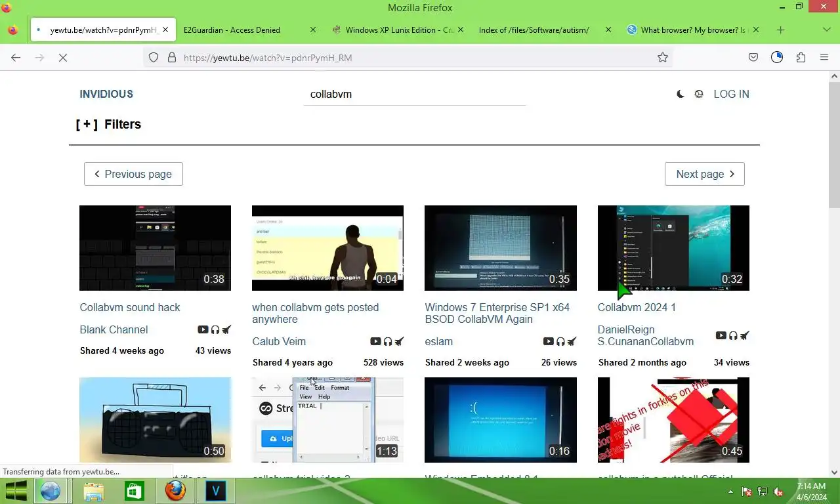
Task: Click the page vertical scrollbar thumb
Action: click(834, 146)
